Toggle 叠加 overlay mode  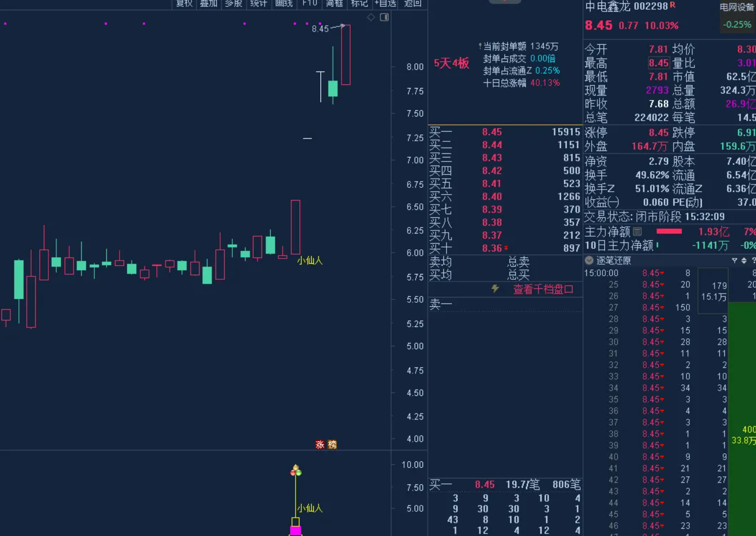pyautogui.click(x=208, y=3)
